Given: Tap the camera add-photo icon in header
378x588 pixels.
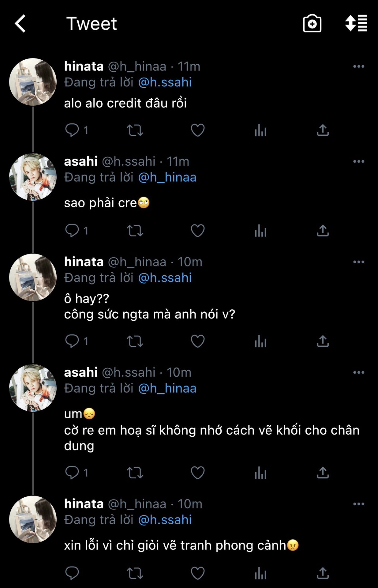Looking at the screenshot, I should 312,24.
